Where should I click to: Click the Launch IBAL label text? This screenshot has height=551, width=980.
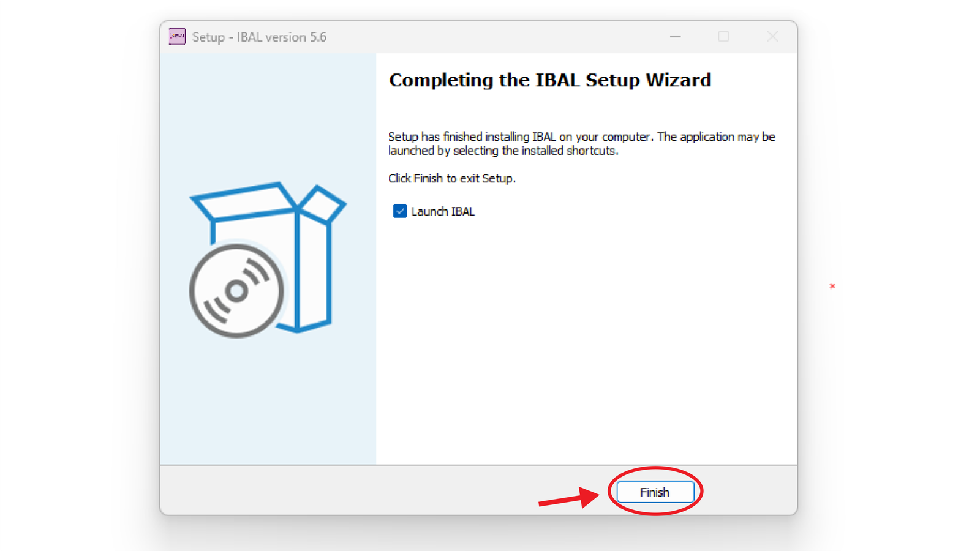(443, 211)
